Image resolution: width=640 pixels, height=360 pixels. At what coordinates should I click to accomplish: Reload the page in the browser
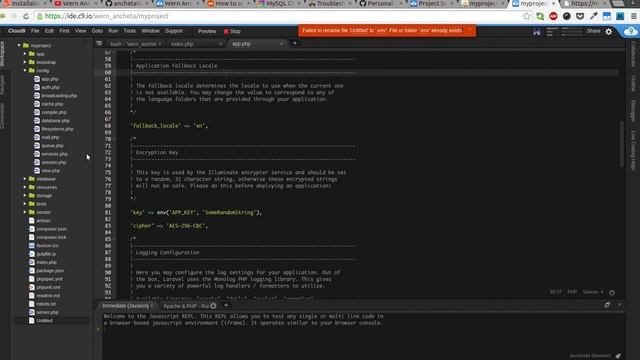coord(26,16)
